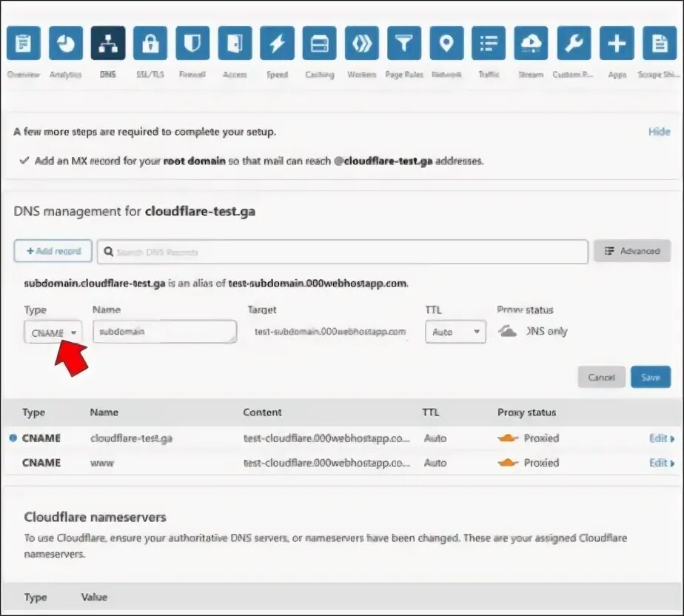
Task: Open the record Type CNAME dropdown
Action: tap(53, 332)
